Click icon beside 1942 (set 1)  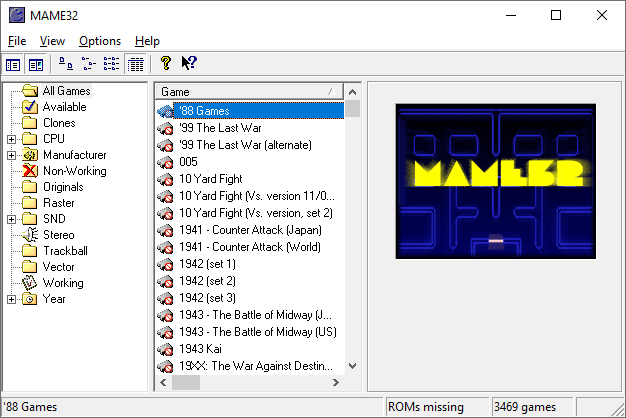coord(165,264)
